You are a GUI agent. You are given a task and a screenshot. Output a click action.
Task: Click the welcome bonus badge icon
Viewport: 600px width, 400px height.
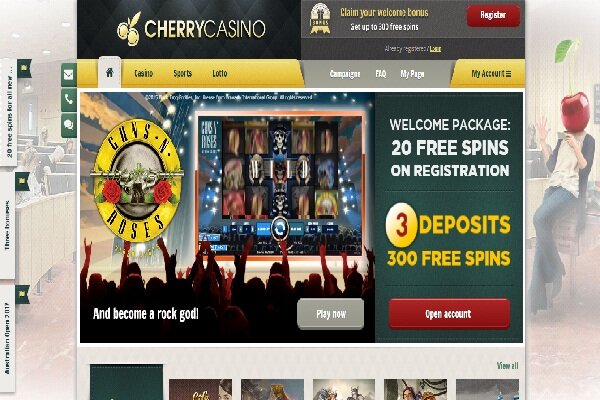(x=320, y=18)
